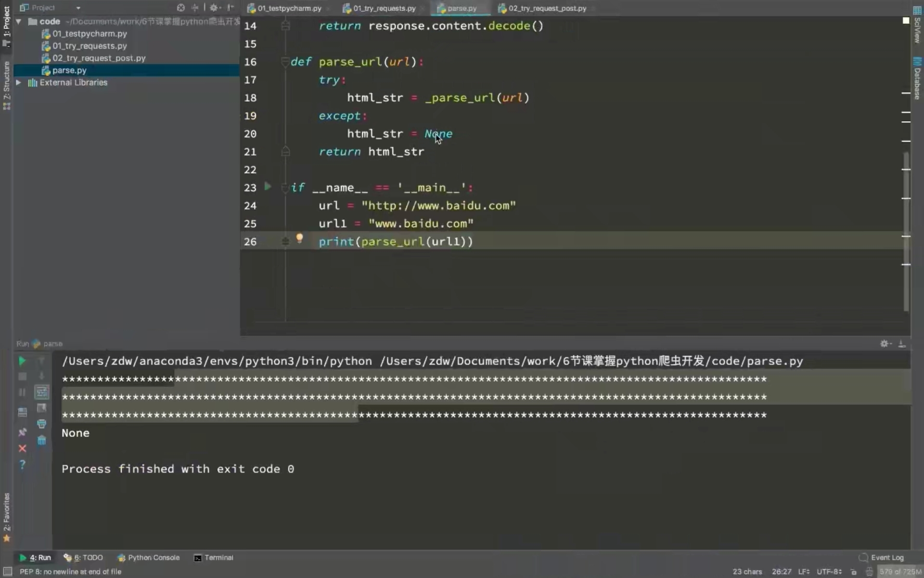
Task: Click the intention lightbulb on line 26
Action: tap(299, 238)
